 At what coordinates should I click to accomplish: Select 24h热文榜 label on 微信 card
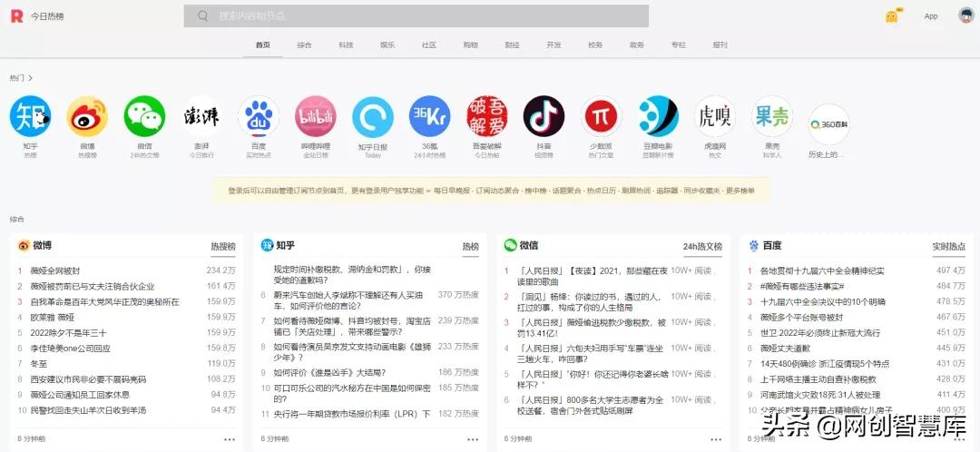point(702,246)
